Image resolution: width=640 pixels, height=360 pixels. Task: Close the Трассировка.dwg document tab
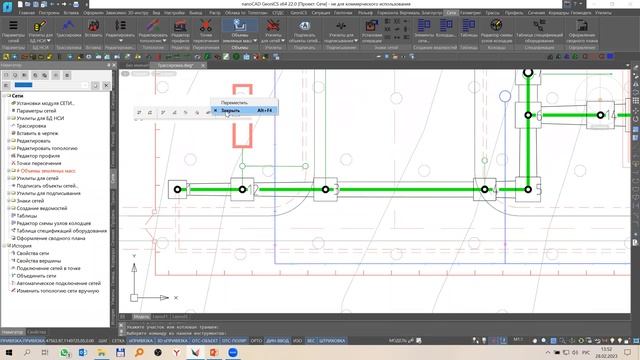pyautogui.click(x=203, y=65)
